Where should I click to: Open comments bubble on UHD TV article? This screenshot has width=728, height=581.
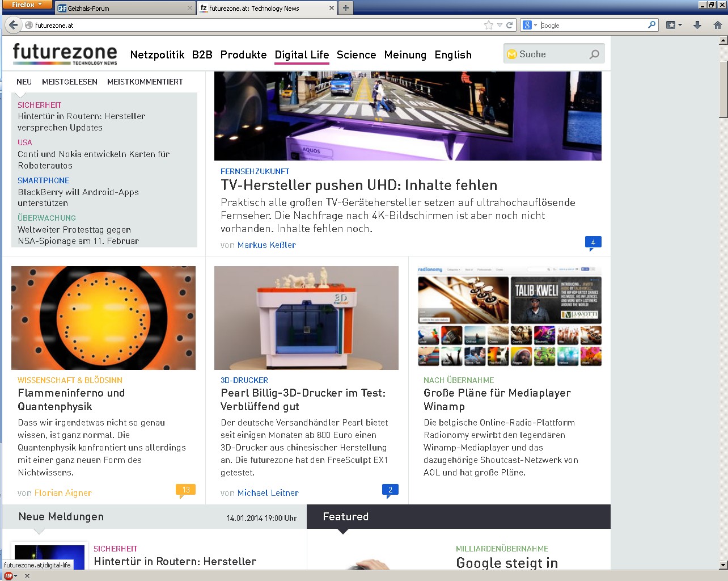coord(593,243)
